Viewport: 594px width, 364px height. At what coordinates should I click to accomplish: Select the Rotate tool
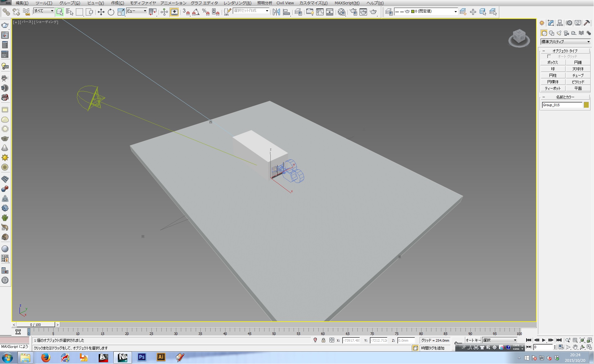111,12
